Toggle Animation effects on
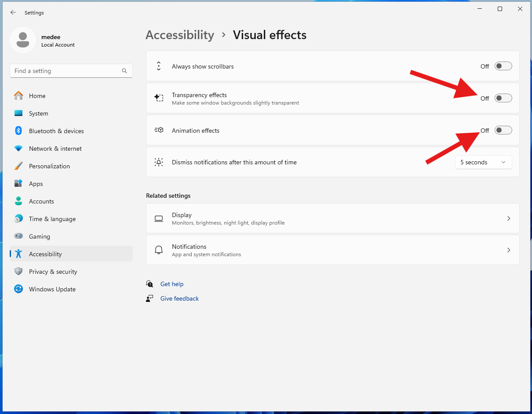The width and height of the screenshot is (532, 414). (503, 131)
